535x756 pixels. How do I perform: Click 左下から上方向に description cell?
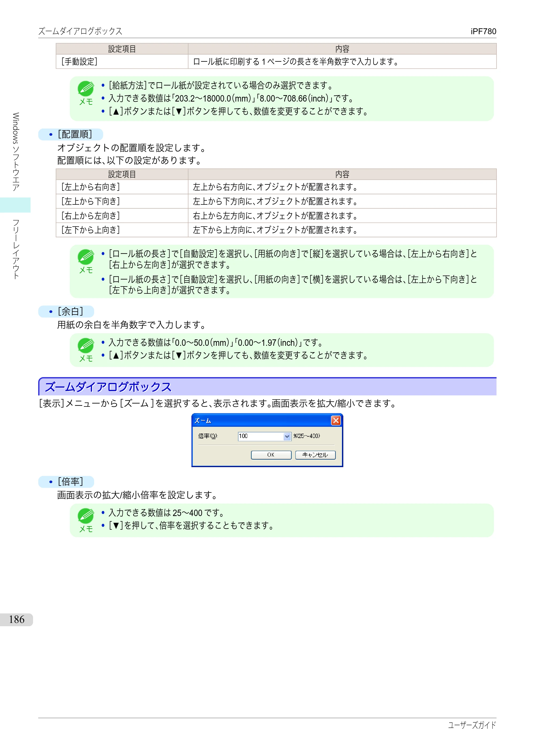coord(342,230)
